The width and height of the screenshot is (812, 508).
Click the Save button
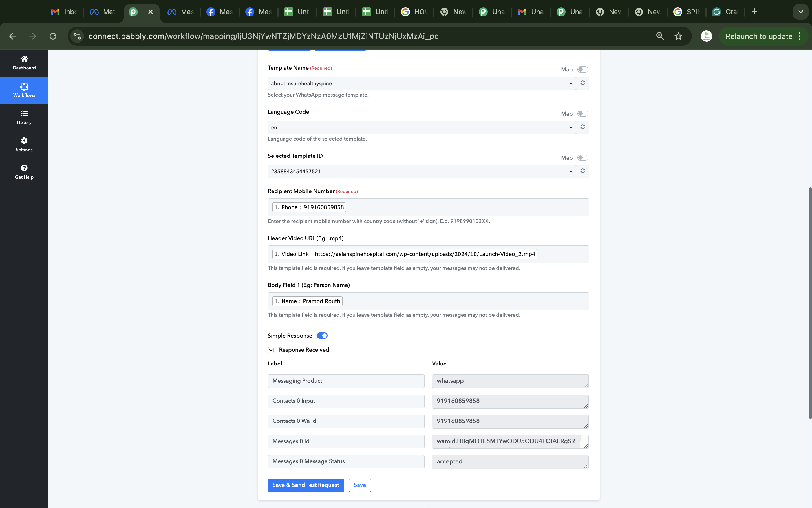tap(360, 485)
